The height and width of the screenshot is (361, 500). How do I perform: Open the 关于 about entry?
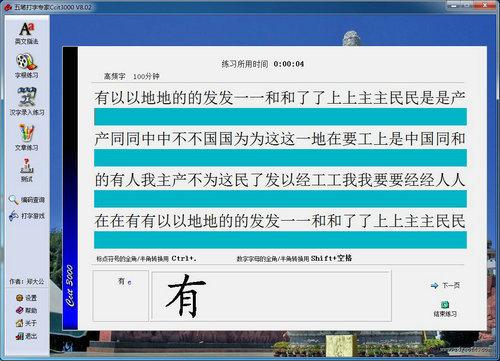(26, 323)
